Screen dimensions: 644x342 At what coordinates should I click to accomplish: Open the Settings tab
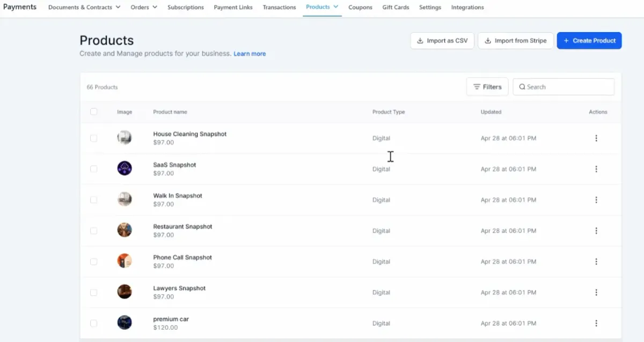pyautogui.click(x=430, y=8)
